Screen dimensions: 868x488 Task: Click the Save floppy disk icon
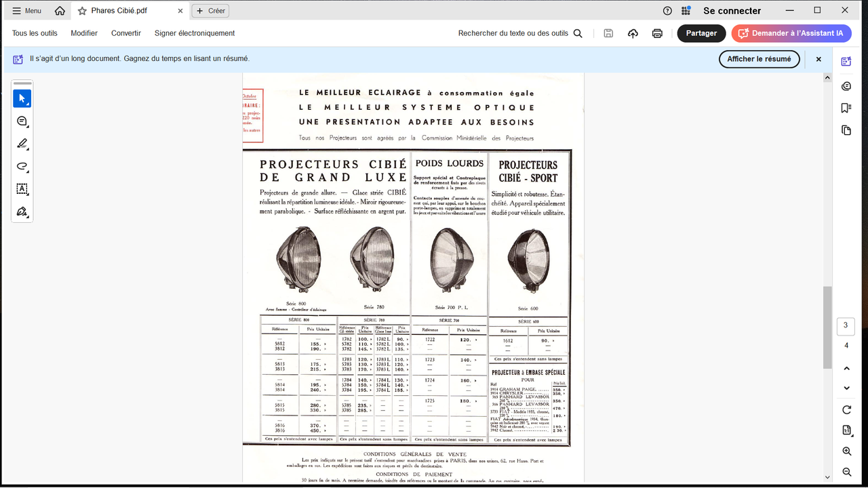608,33
